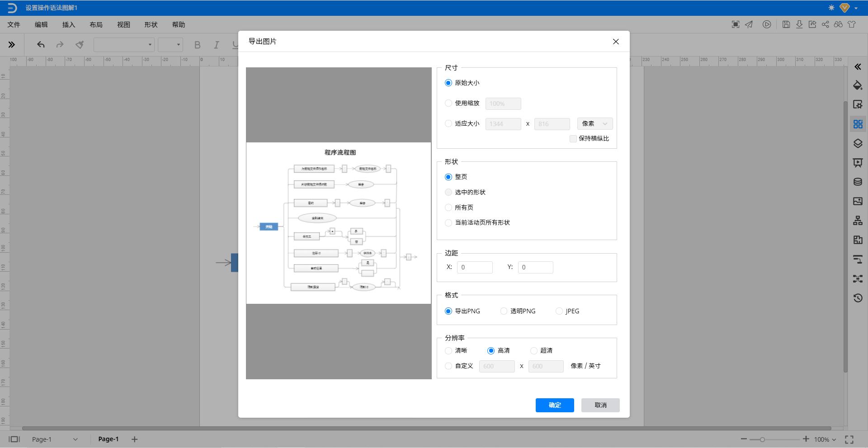Enable the 保持横纵比 checkbox
This screenshot has height=448, width=868.
click(573, 139)
